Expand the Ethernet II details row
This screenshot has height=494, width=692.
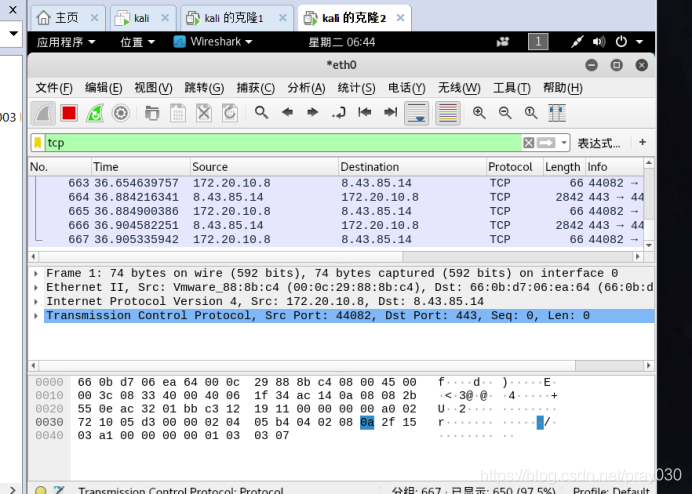coord(36,287)
